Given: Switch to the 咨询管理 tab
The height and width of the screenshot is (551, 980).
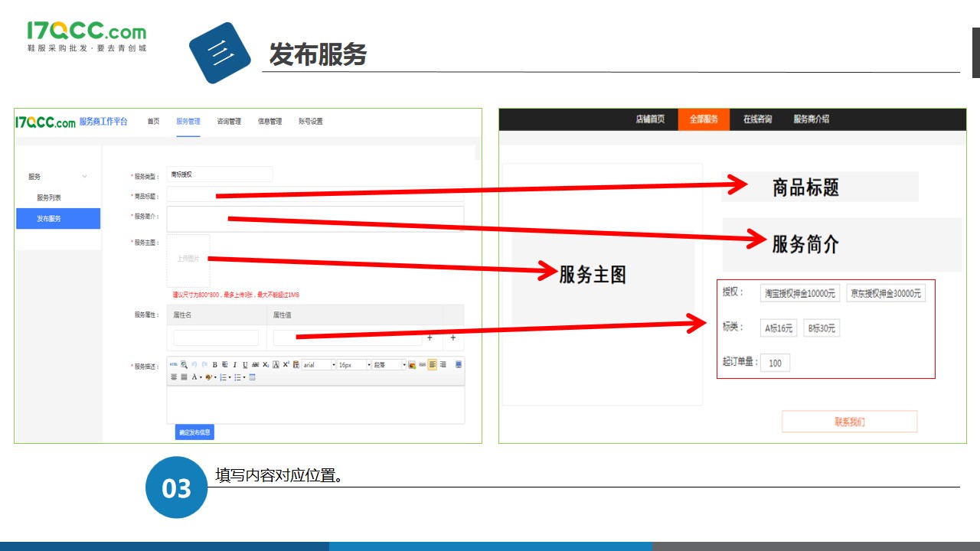Looking at the screenshot, I should click(x=229, y=122).
